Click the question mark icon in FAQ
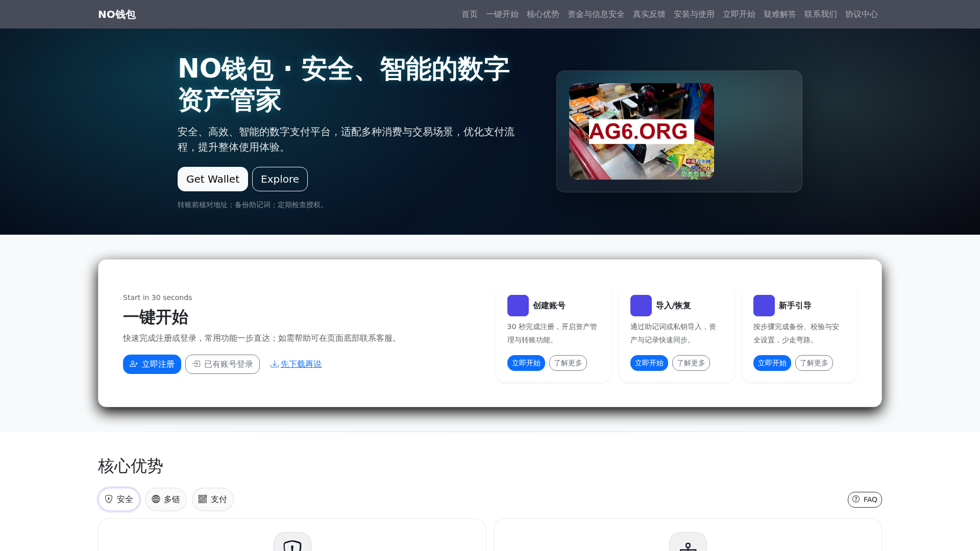980x551 pixels. (856, 499)
